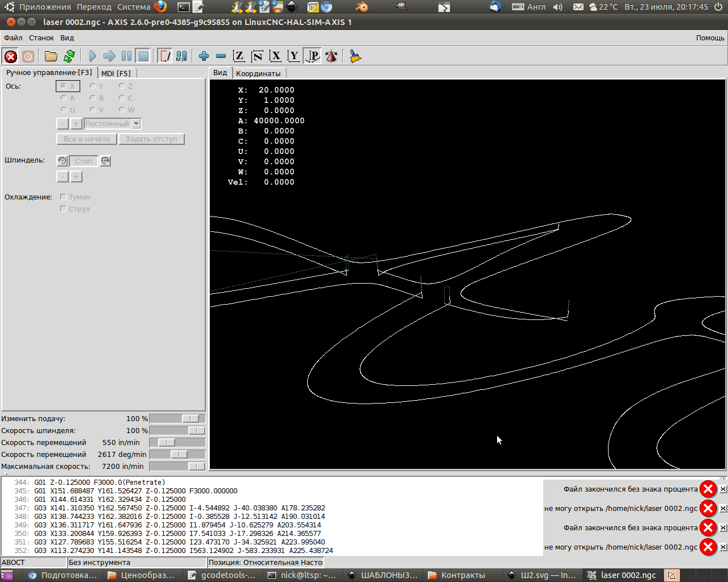Adjust the Максимальная скорость slider
This screenshot has width=728, height=582.
point(196,467)
